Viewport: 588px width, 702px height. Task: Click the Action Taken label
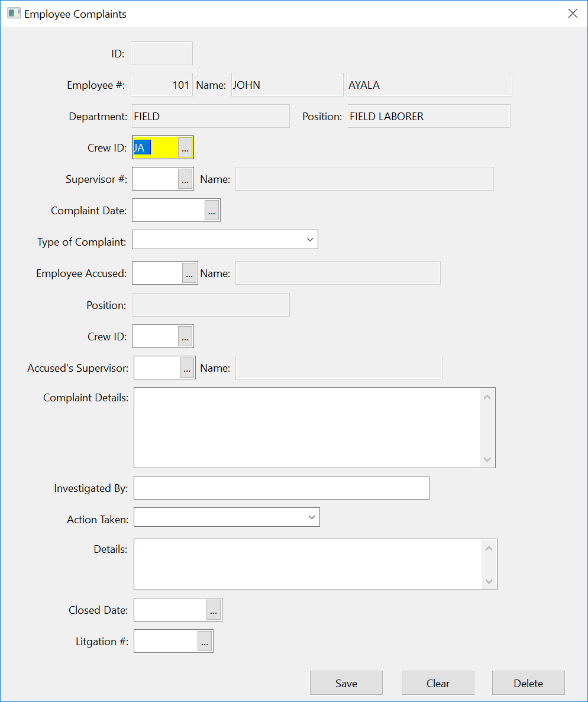click(x=98, y=519)
